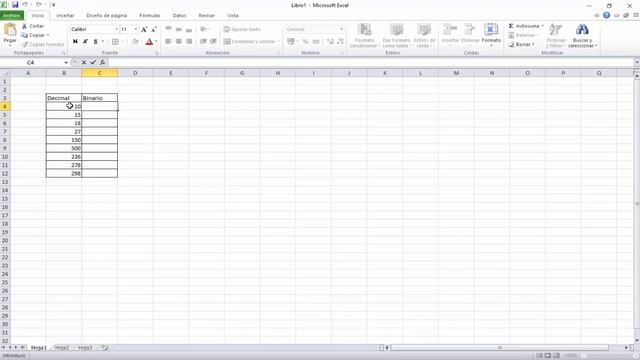The height and width of the screenshot is (360, 640).
Task: Switch to the Vista tab
Action: click(x=233, y=16)
